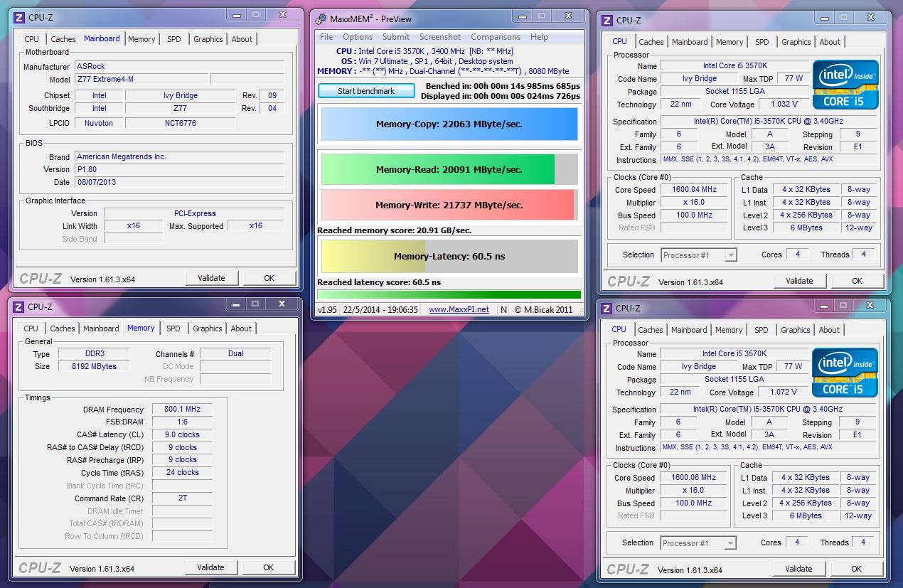This screenshot has width=903, height=588.
Task: Click CPU-Z icon in lower-right CPU window title
Action: [x=607, y=309]
